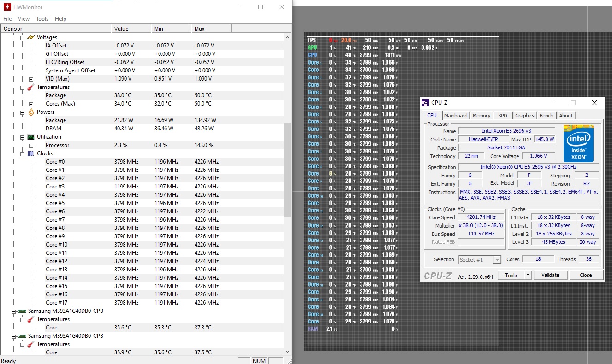Open the Socket #1 selection dropdown
This screenshot has width=612, height=364.
click(x=497, y=260)
